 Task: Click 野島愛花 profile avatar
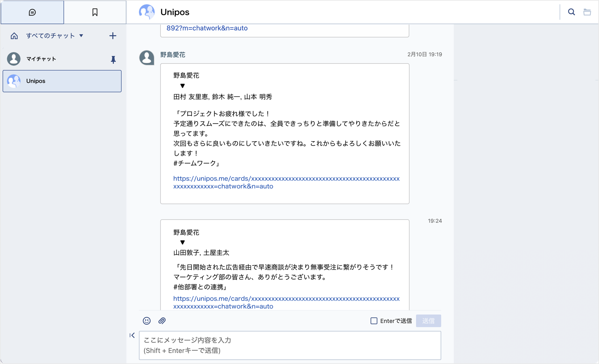pyautogui.click(x=147, y=57)
